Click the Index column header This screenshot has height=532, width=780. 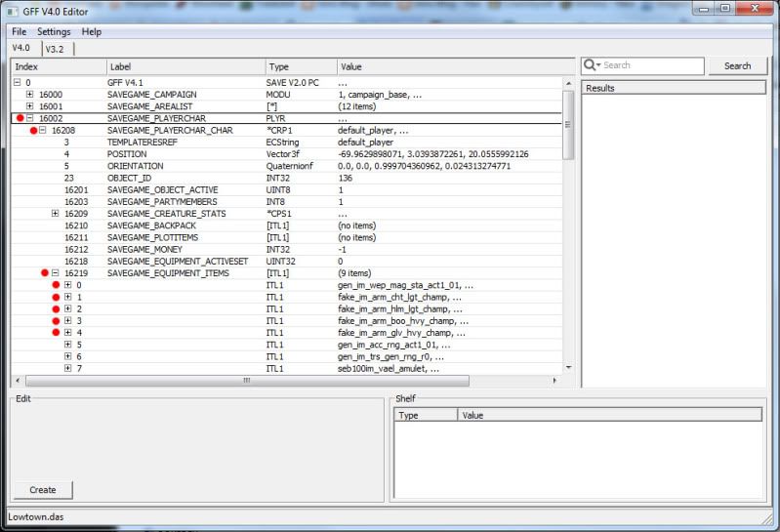(59, 67)
